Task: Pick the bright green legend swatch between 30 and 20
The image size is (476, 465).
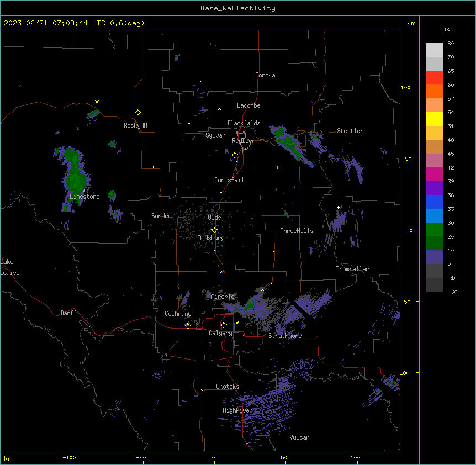Action: tap(434, 230)
